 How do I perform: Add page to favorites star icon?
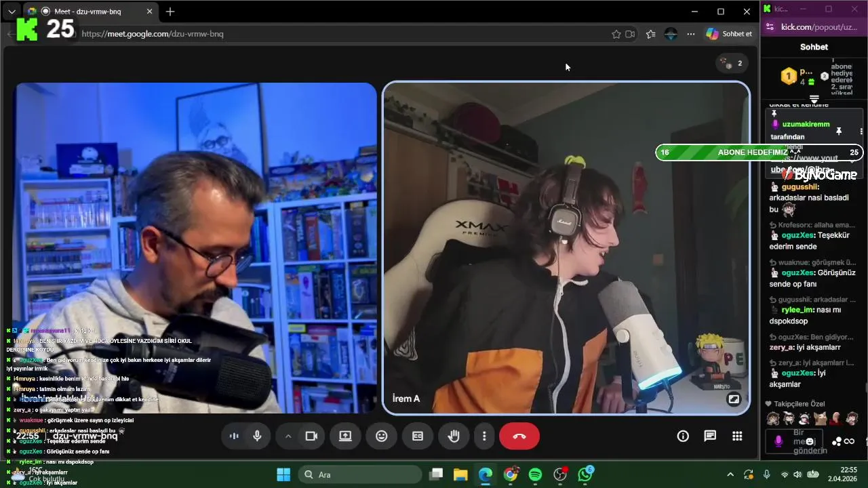click(x=616, y=34)
